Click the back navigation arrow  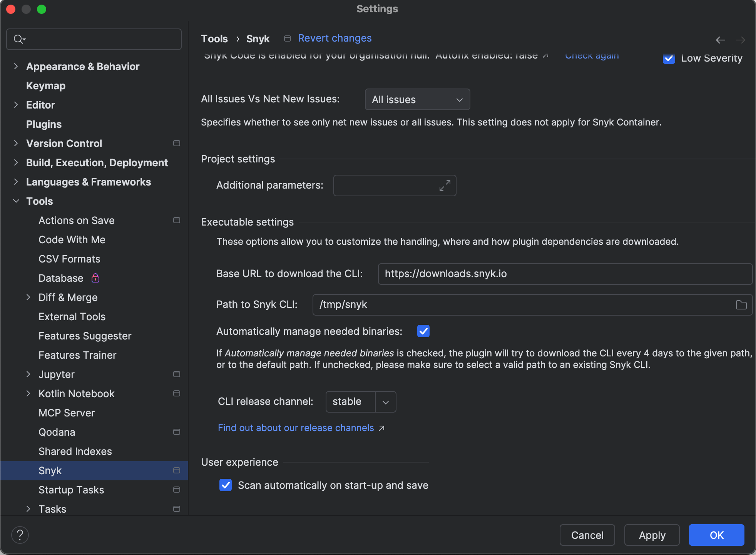tap(720, 40)
